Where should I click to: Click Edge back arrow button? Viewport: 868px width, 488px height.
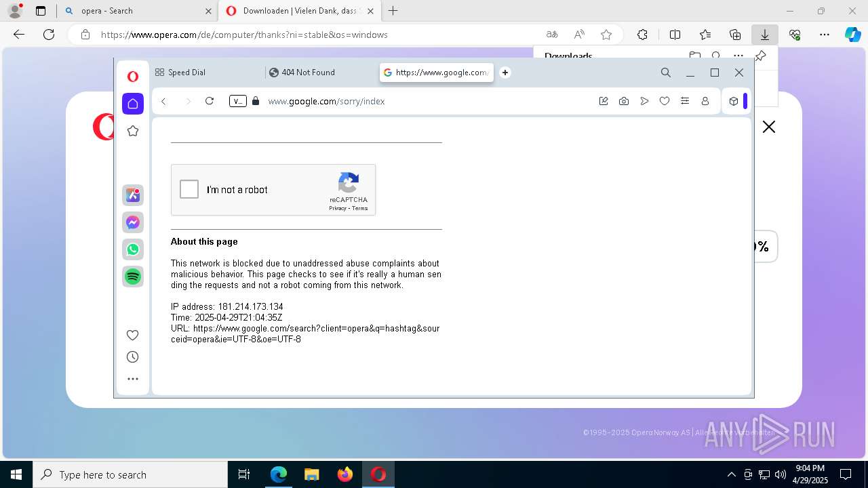(19, 35)
